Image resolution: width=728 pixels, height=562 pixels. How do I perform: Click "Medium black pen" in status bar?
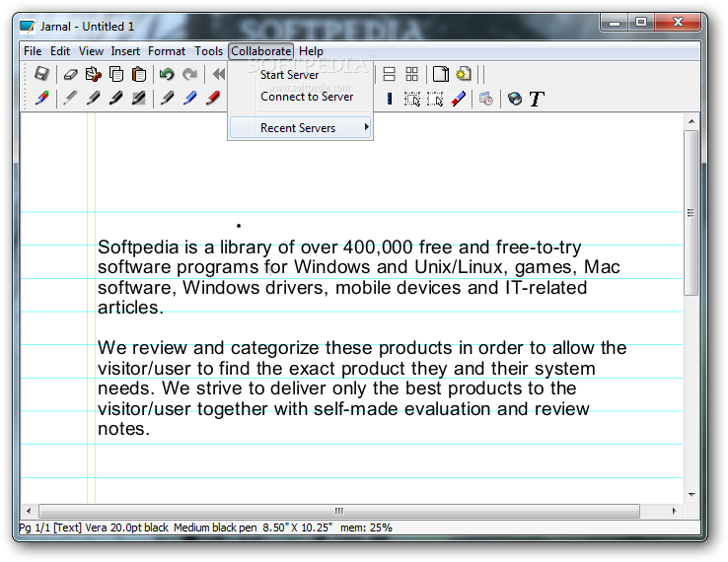pos(215,527)
